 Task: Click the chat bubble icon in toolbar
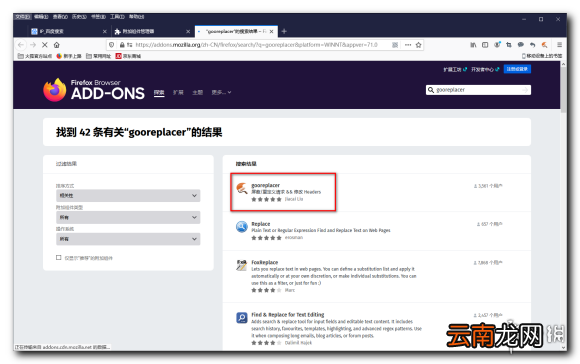(x=521, y=45)
